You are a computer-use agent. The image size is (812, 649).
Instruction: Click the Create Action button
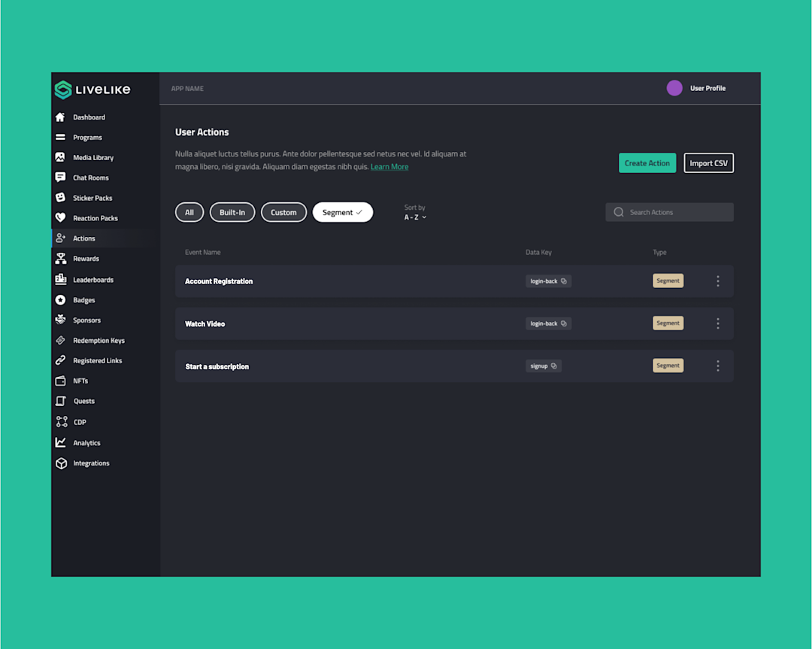click(647, 163)
